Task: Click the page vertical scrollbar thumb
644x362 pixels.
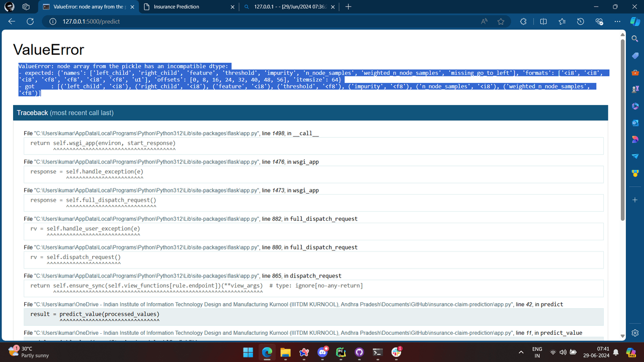Action: pos(623,131)
